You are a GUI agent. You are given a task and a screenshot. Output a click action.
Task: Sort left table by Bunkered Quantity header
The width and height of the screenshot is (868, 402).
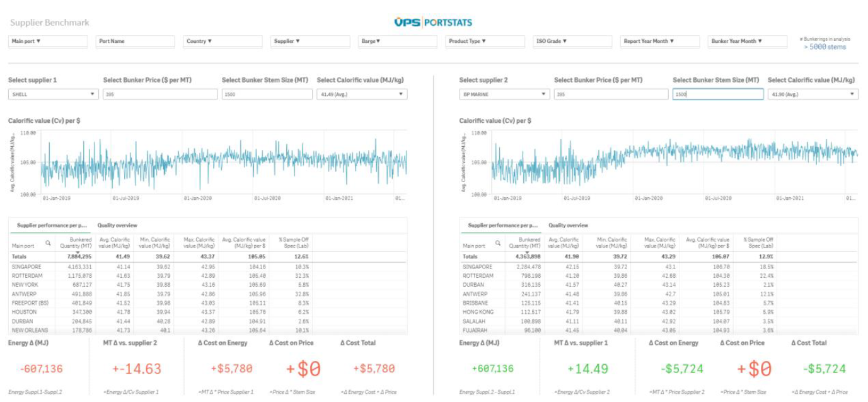click(x=75, y=243)
